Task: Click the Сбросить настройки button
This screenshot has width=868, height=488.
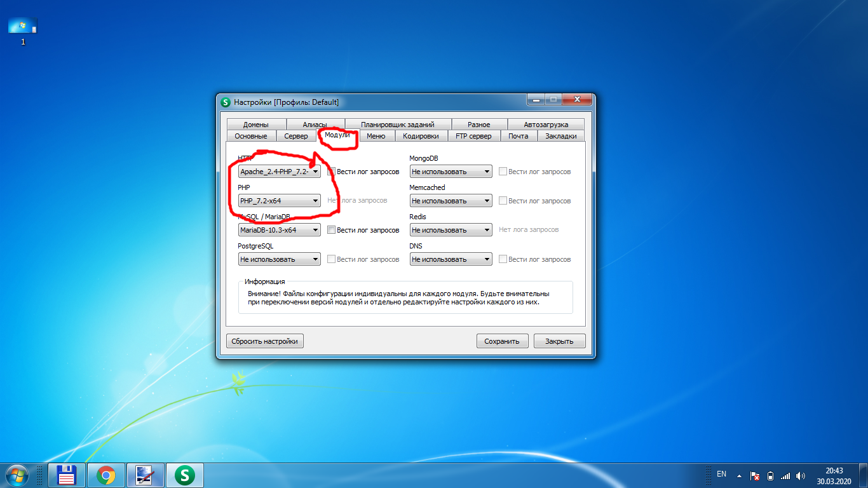Action: 264,341
